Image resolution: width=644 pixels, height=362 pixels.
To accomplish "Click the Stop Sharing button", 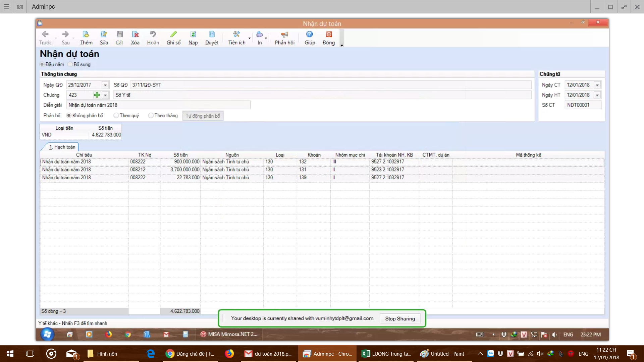I will tap(400, 318).
